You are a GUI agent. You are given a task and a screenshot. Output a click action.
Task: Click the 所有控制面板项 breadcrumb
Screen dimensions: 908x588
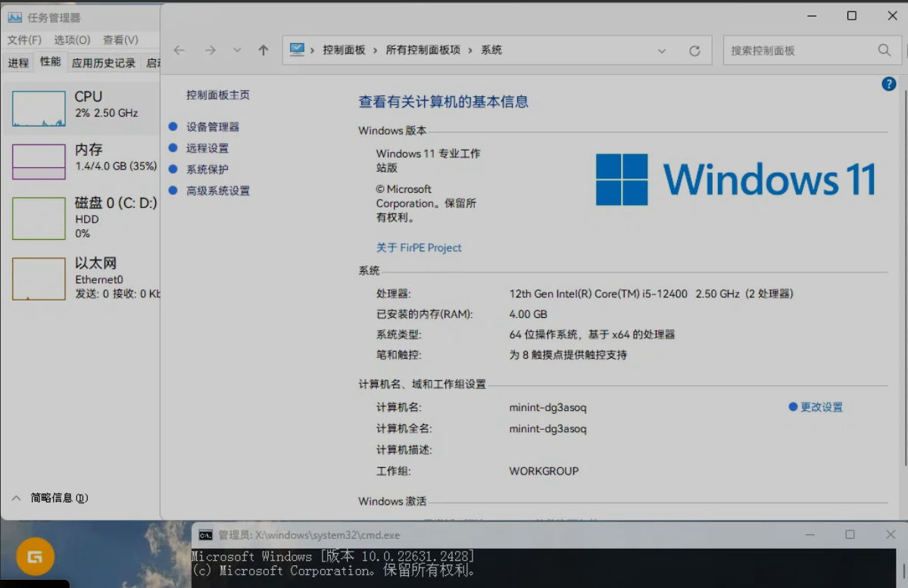click(423, 51)
